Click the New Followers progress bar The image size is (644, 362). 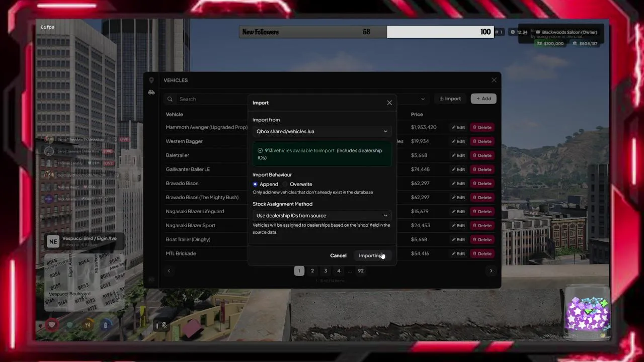(366, 32)
